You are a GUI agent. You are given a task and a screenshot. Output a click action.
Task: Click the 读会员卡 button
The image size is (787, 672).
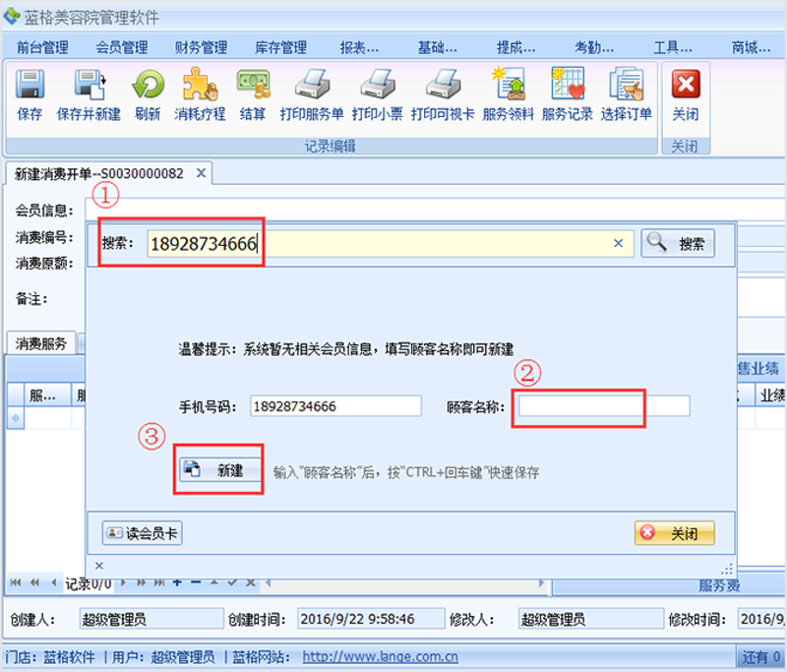(x=142, y=533)
